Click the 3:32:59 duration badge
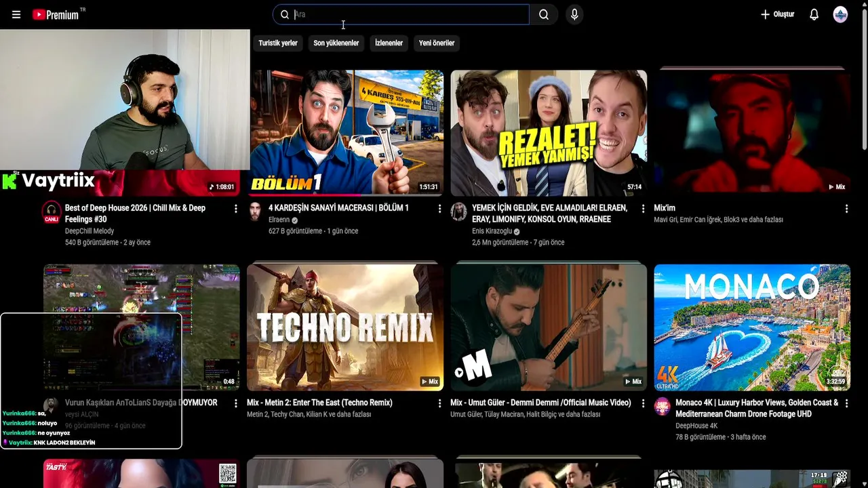This screenshot has height=488, width=868. point(836,382)
